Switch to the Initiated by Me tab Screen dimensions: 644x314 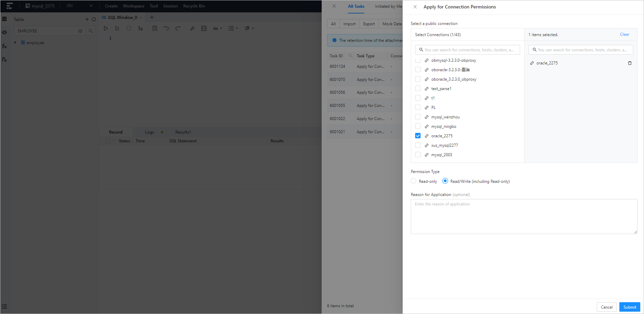pyautogui.click(x=388, y=6)
